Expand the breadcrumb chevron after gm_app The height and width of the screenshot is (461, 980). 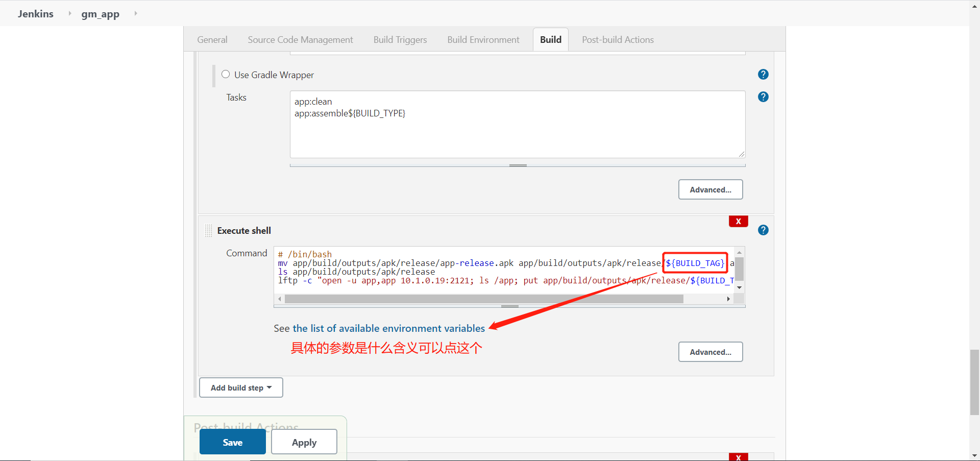pos(135,14)
